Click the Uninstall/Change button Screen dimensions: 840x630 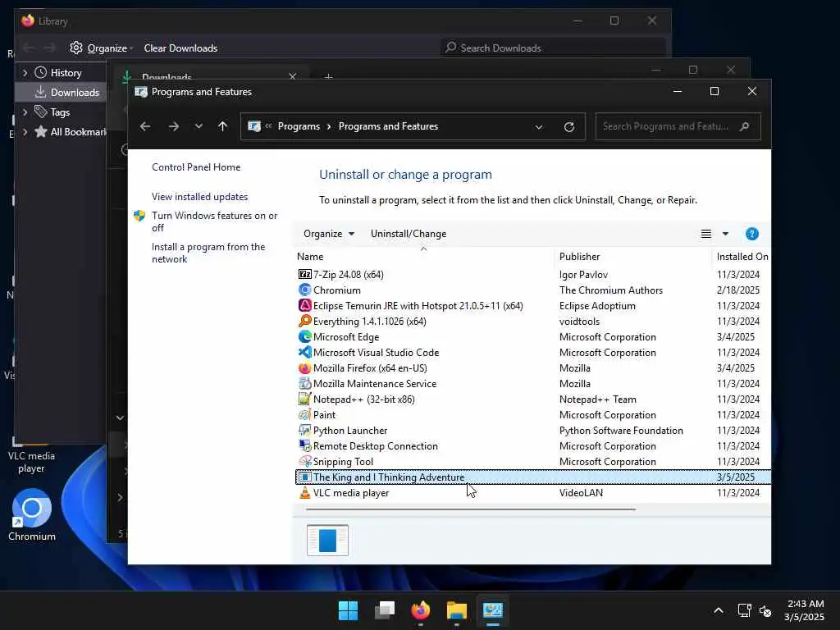(x=409, y=234)
